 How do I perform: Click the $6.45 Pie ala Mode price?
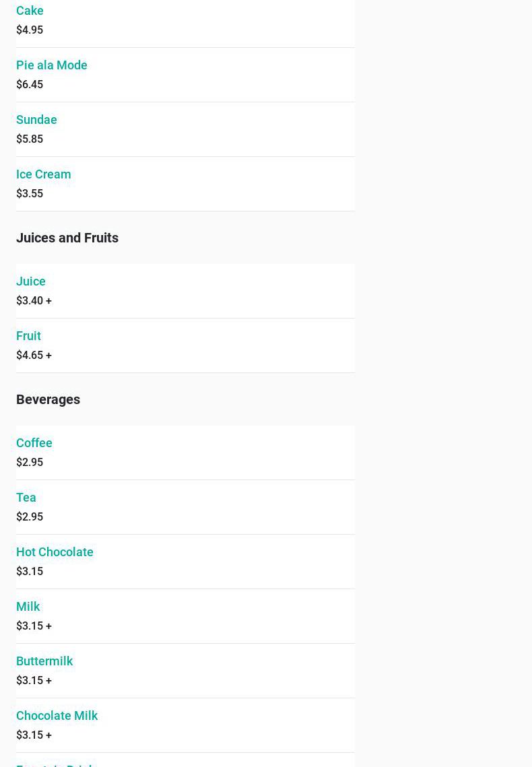30,85
